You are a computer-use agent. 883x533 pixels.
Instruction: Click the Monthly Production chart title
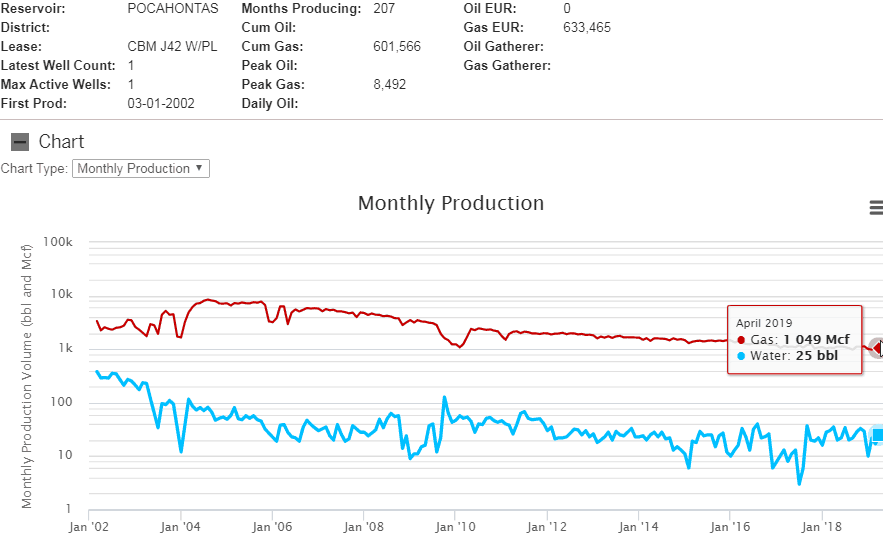[x=451, y=203]
